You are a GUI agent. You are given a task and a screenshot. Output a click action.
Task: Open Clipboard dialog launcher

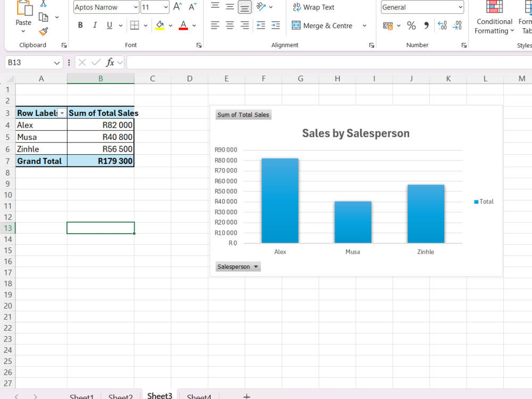(x=64, y=45)
